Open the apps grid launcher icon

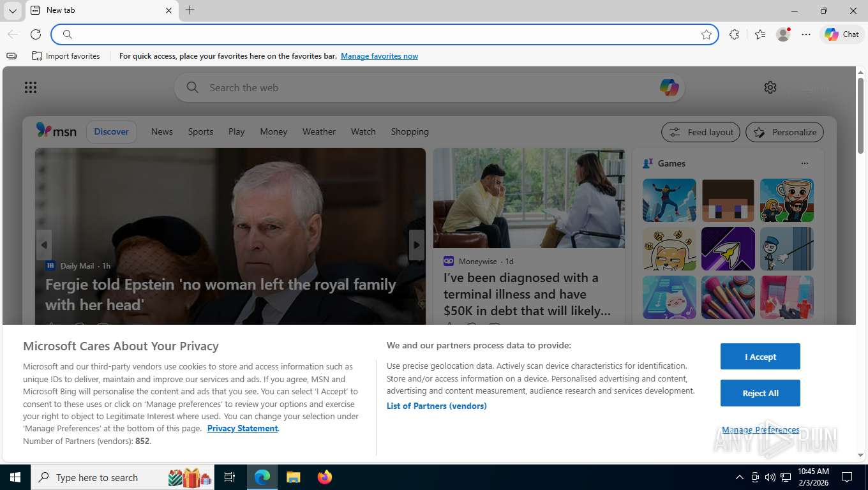click(x=31, y=87)
